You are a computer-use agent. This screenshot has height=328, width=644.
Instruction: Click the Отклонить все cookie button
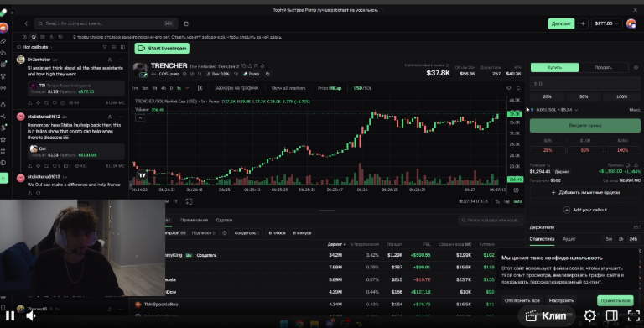click(x=522, y=300)
